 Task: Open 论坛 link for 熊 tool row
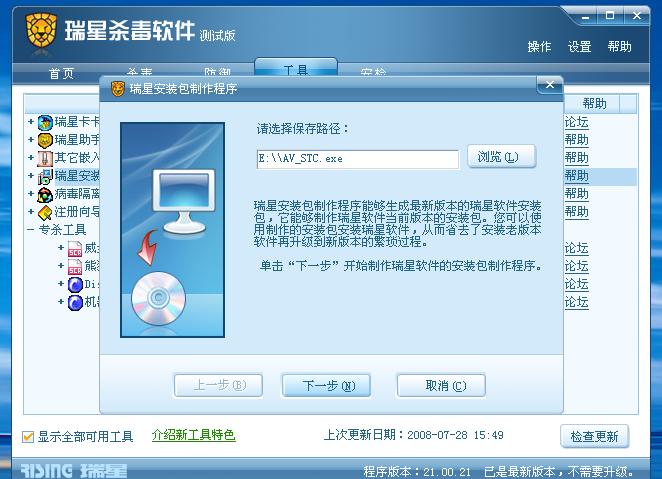pos(576,267)
